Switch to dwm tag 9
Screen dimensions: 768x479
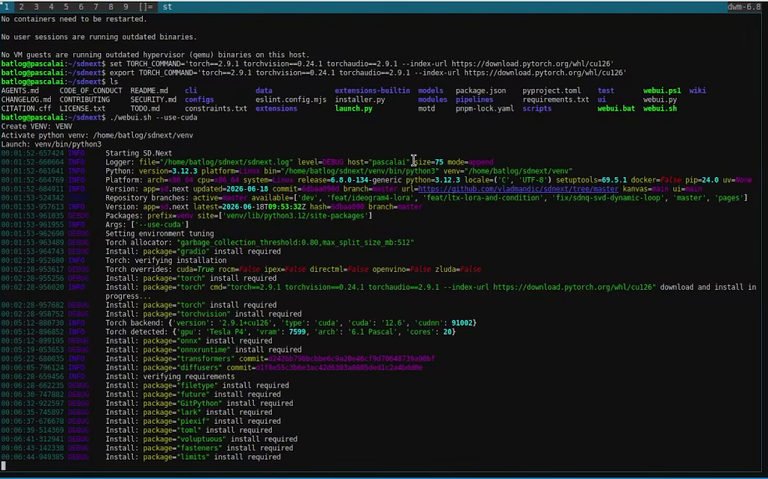(x=126, y=7)
